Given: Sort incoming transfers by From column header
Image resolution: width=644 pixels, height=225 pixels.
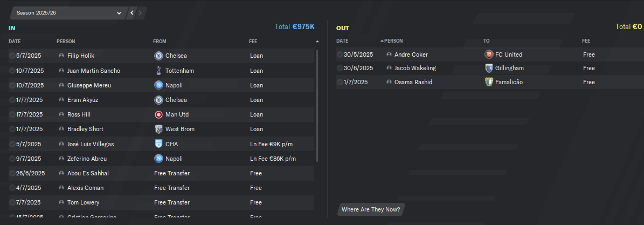Looking at the screenshot, I should 160,42.
